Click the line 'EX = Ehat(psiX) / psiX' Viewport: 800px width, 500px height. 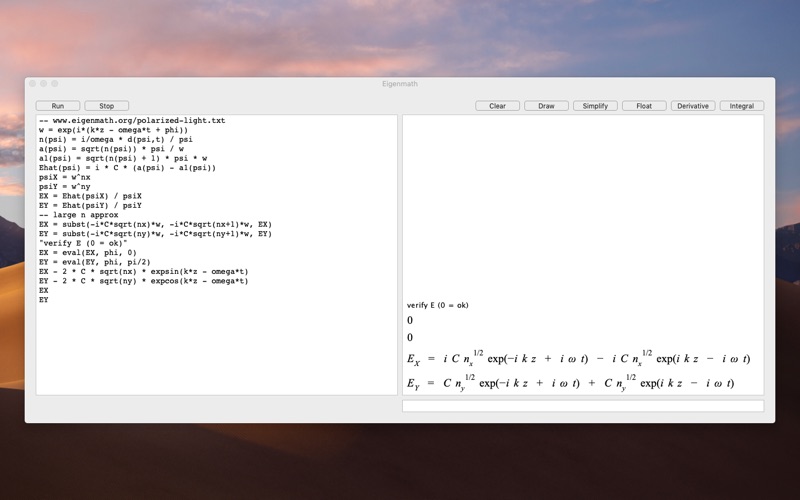(x=90, y=196)
